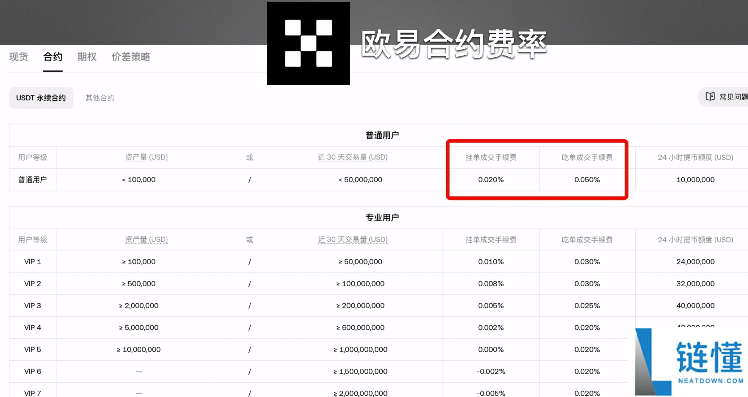Select the VIP 6 row label
Screen dimensions: 748x397
tap(32, 372)
